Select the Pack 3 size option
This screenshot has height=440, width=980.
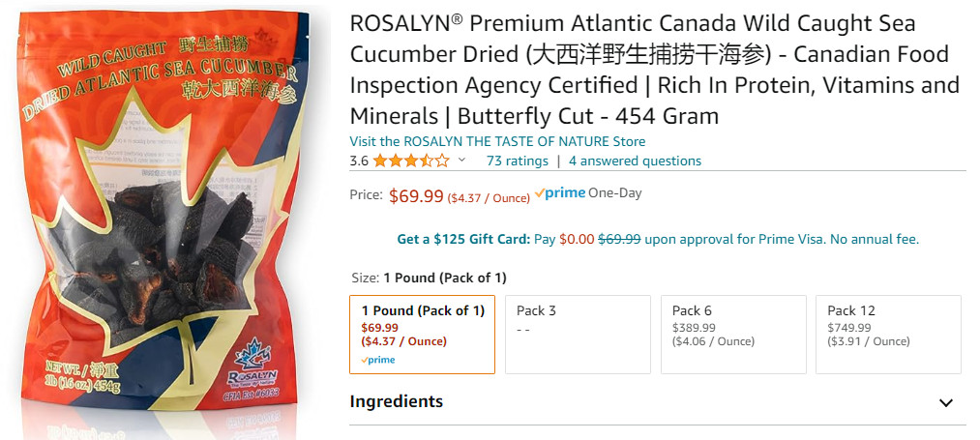pyautogui.click(x=578, y=334)
